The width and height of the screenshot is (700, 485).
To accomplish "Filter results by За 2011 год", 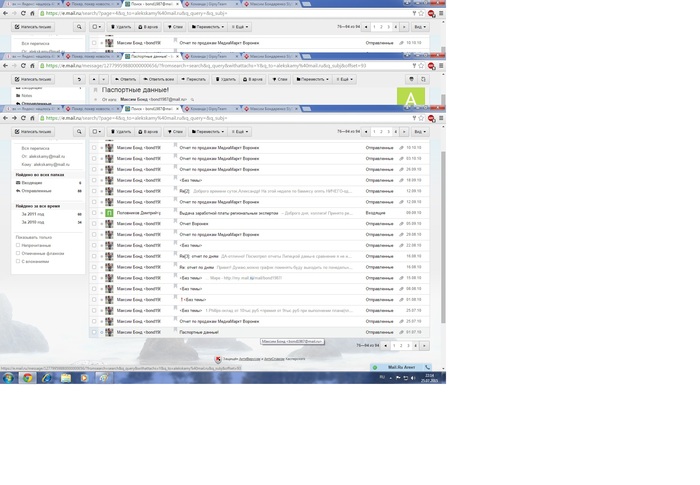I will (33, 214).
